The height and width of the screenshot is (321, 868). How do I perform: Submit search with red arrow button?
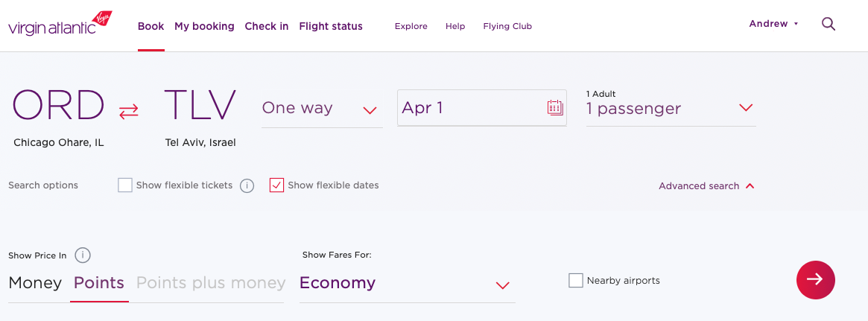[x=815, y=280]
